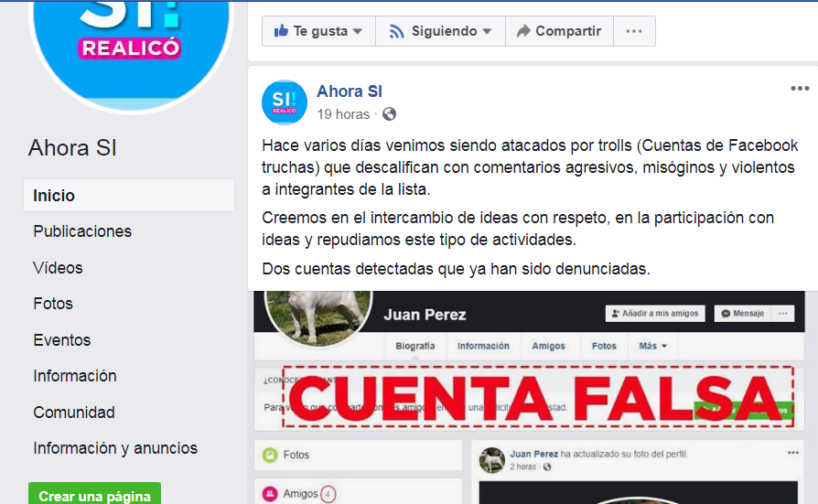Open Información y anuncios in sidebar
818x504 pixels.
pos(115,448)
